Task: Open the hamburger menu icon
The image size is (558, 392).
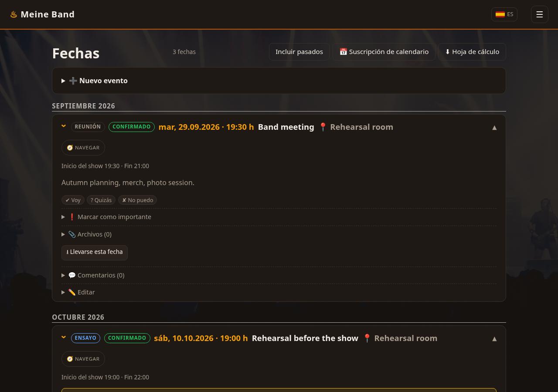Action: tap(539, 14)
